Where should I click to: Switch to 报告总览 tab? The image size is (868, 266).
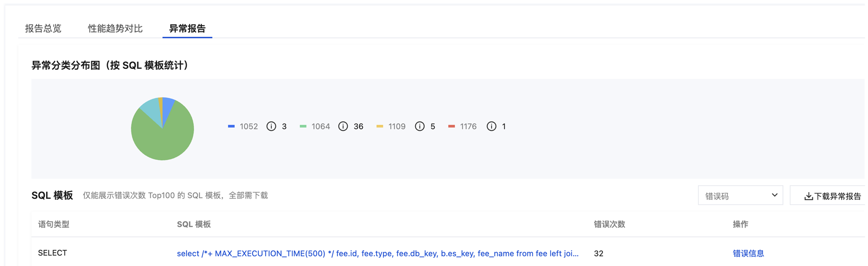point(43,29)
